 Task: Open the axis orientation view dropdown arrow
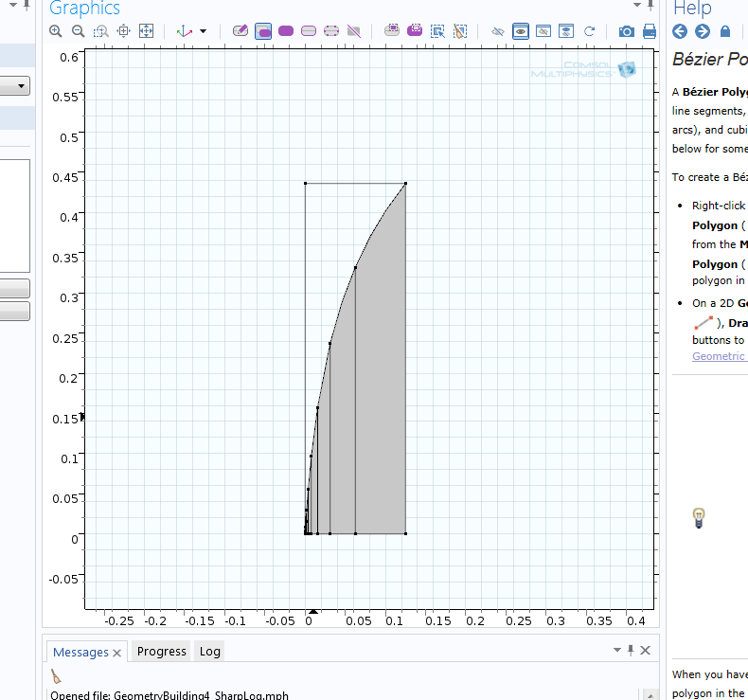pyautogui.click(x=203, y=31)
